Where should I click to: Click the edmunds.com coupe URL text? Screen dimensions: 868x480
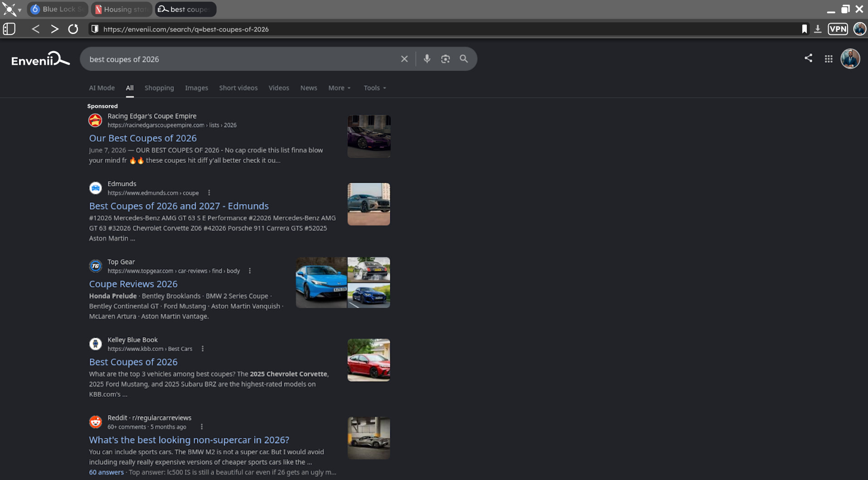[x=153, y=193]
